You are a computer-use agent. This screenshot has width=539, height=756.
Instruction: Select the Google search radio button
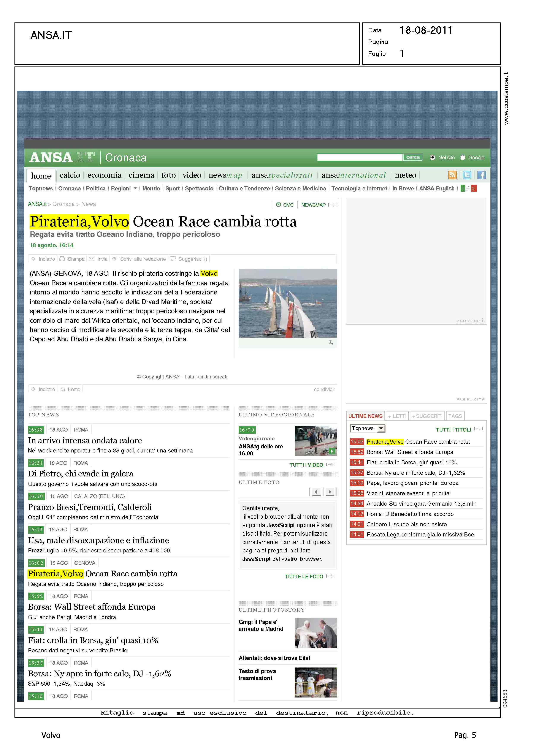point(463,158)
